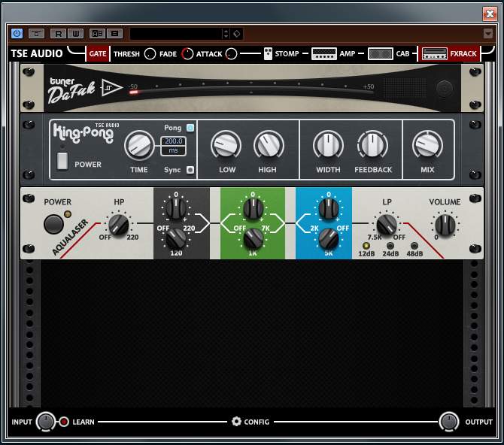Open the preset list icon next to A/B
The width and height of the screenshot is (504, 445).
click(x=115, y=33)
